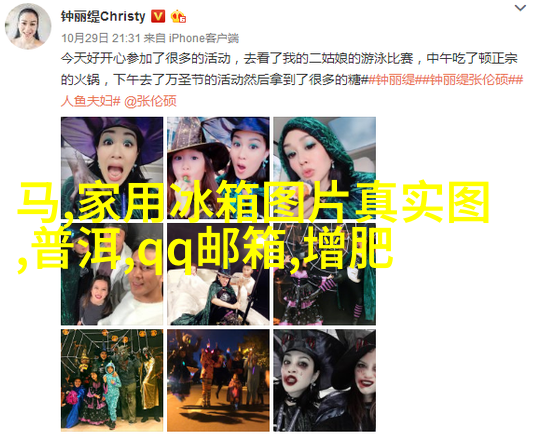Open the photo of two witches together
Viewport: 536px width, 439px height.
(x=218, y=168)
